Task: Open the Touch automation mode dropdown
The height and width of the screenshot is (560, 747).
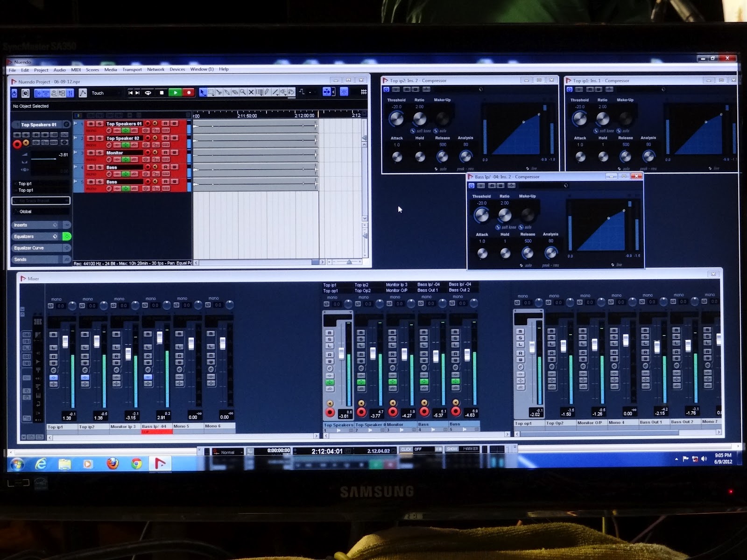Action: [x=105, y=93]
